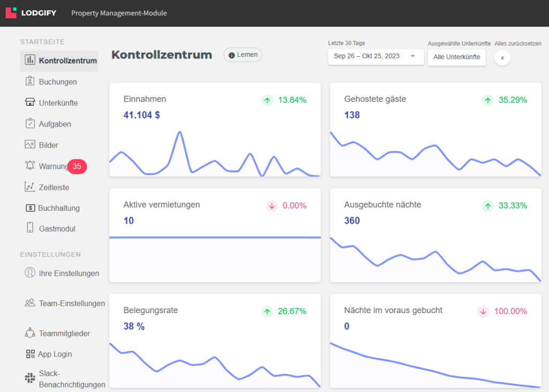
Task: Open Gastmodul from the sidebar
Action: click(57, 229)
